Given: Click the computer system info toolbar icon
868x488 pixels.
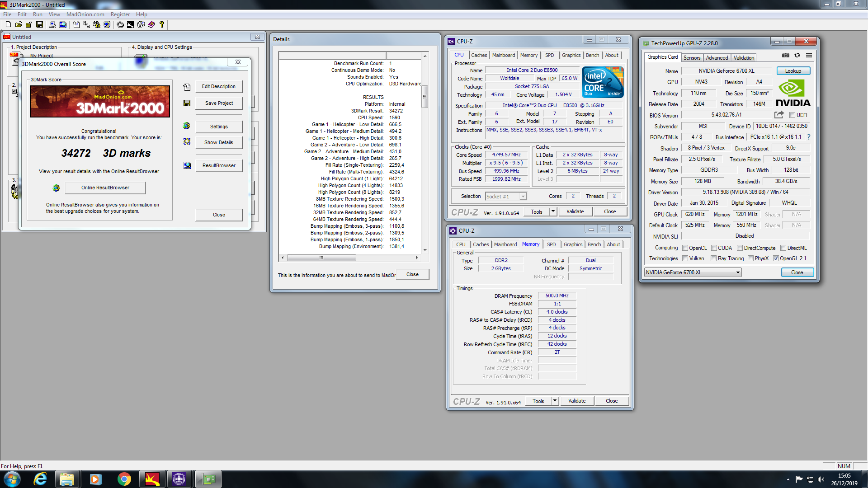Looking at the screenshot, I should (52, 24).
